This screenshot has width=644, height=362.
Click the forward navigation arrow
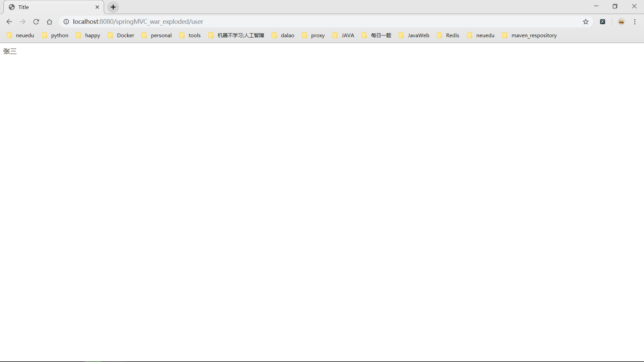coord(22,22)
